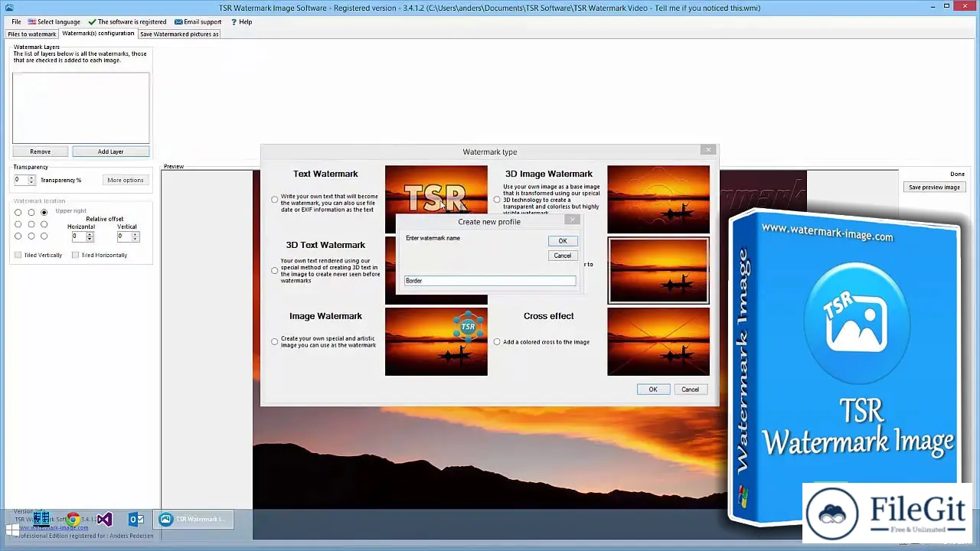The image size is (980, 551).
Task: Select lower left watermark location radio
Action: click(x=18, y=236)
